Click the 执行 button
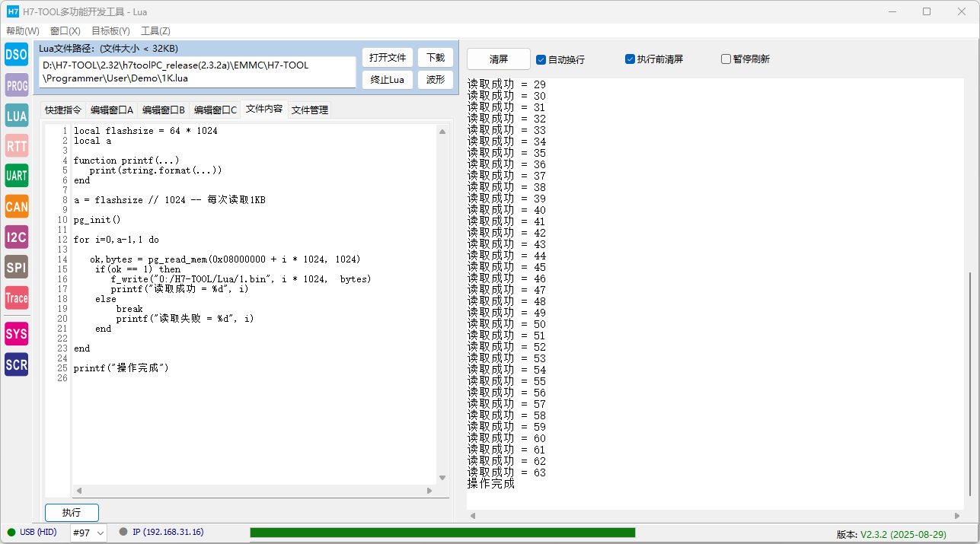Viewport: 980px width, 544px height. point(72,513)
